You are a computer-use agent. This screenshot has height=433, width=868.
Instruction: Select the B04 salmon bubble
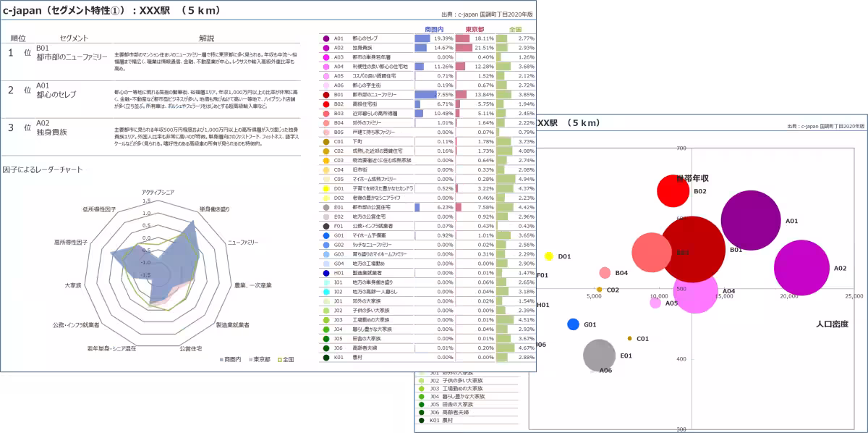click(605, 273)
